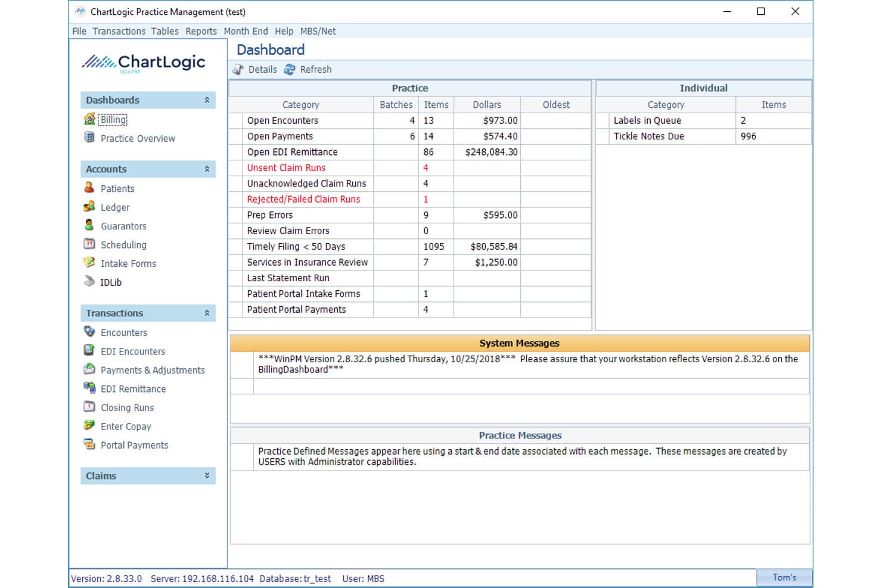Open the Month End menu
882x588 pixels.
[x=246, y=31]
